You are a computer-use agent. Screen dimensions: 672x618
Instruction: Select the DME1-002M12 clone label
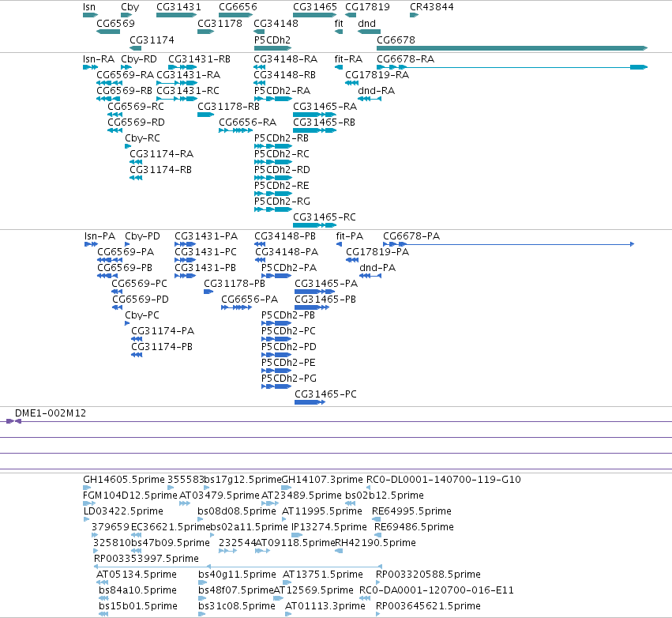(x=51, y=413)
